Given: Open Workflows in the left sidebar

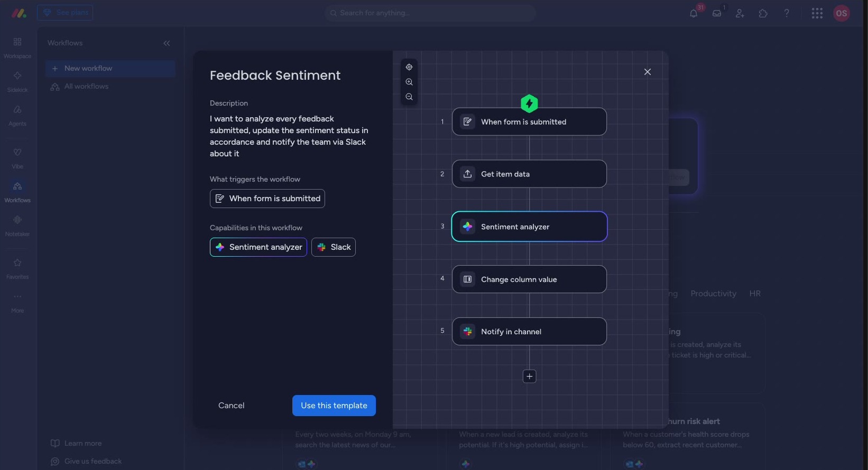Looking at the screenshot, I should point(17,192).
